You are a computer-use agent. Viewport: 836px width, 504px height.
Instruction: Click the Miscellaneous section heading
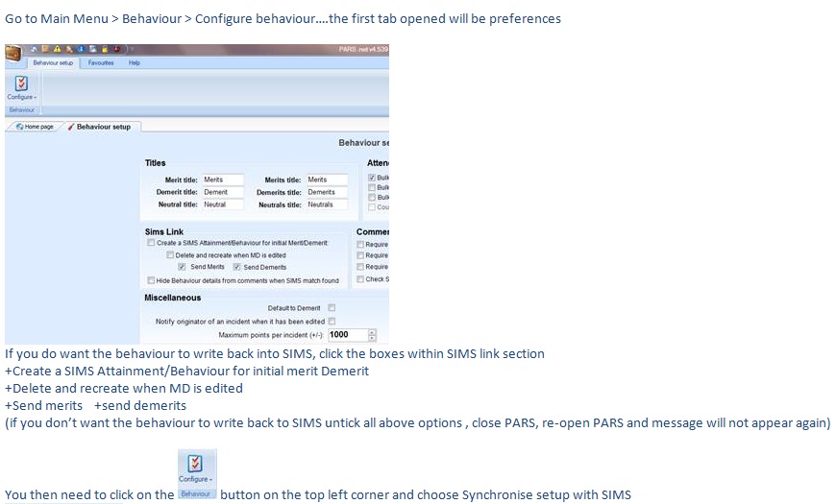(x=173, y=298)
